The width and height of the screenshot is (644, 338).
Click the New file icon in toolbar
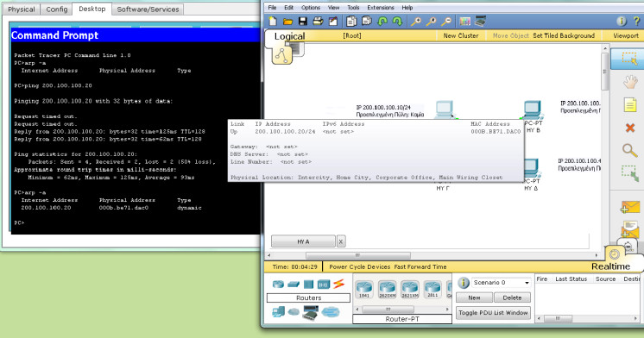(x=273, y=22)
